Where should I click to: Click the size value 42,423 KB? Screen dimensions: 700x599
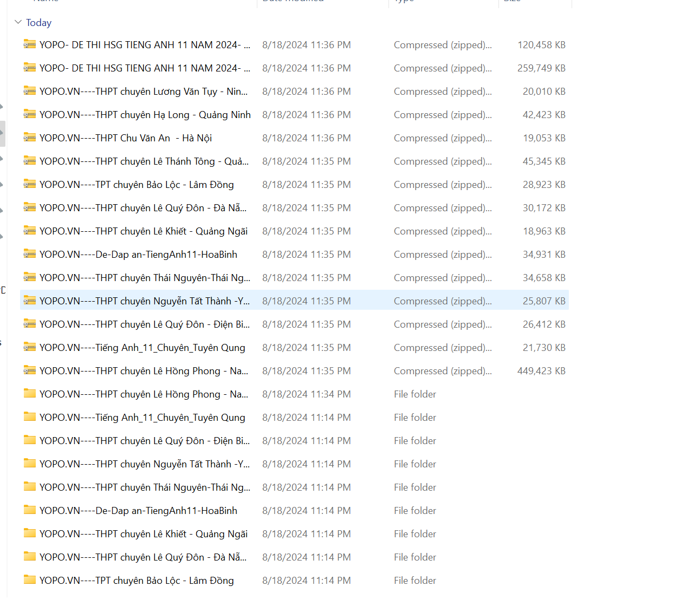tap(544, 115)
